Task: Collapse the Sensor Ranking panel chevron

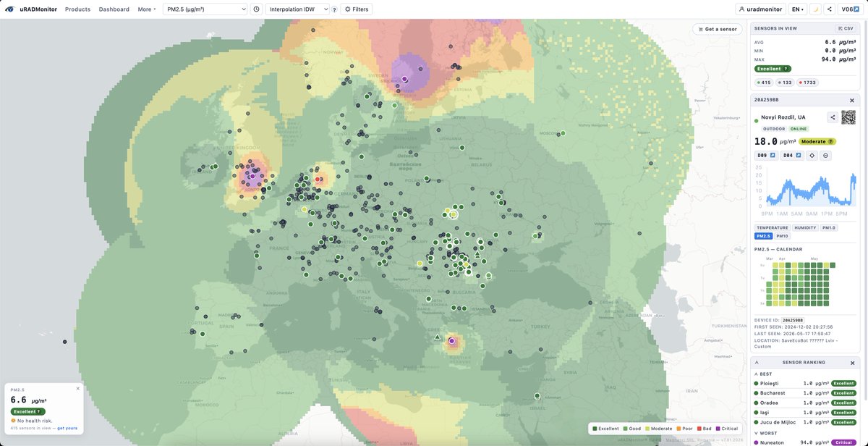Action: [x=757, y=362]
